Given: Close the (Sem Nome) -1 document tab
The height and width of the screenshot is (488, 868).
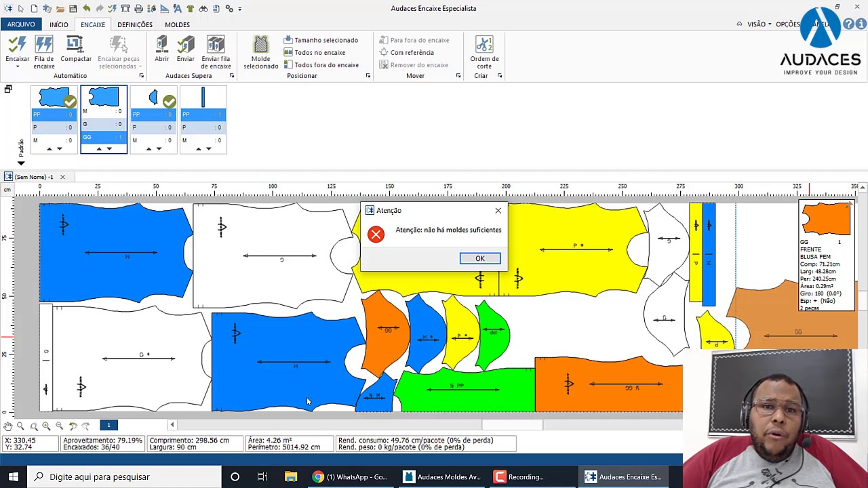Looking at the screenshot, I should click(62, 178).
